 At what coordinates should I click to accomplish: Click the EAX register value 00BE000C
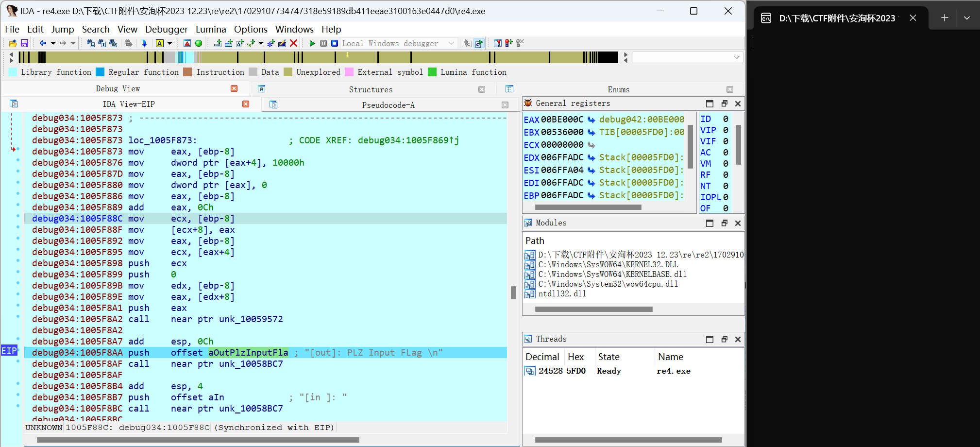(x=562, y=120)
